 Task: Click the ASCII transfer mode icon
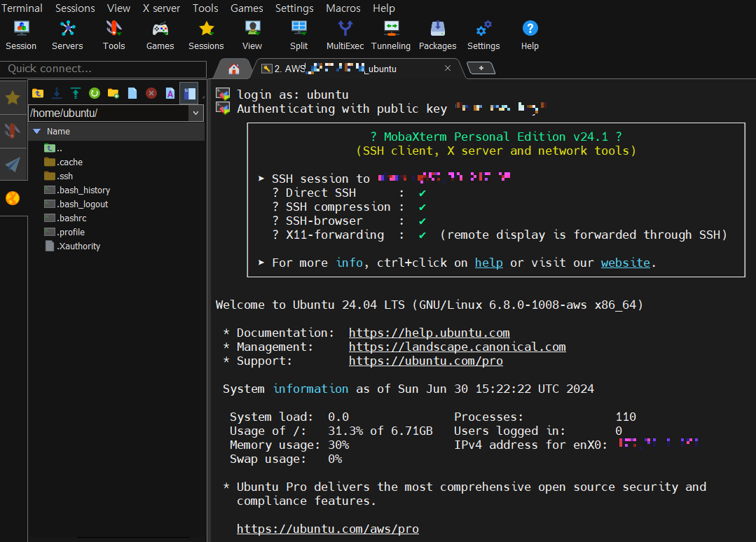[x=170, y=93]
